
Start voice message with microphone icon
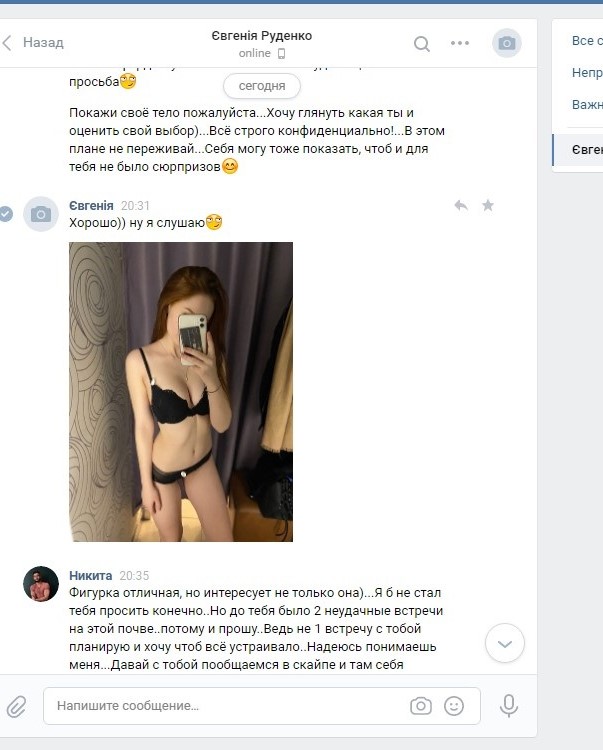click(x=508, y=706)
